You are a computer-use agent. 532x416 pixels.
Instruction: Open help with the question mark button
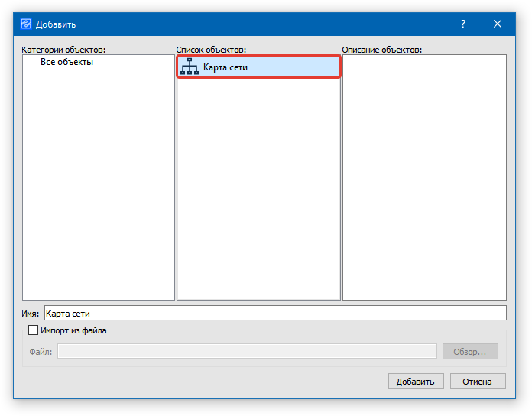click(x=462, y=24)
